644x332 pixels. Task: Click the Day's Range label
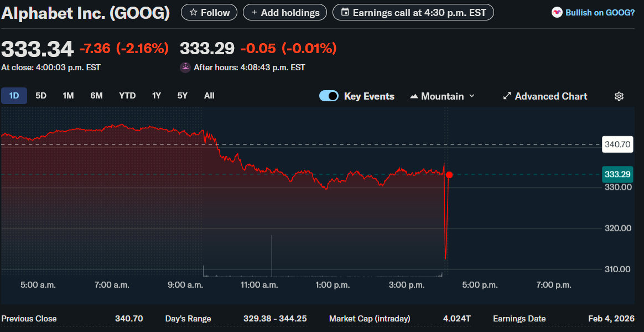click(x=188, y=319)
